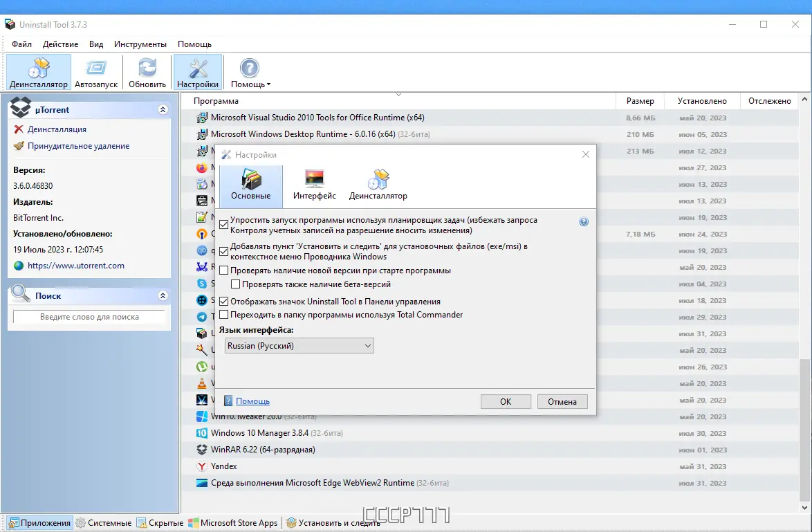Click the globe icon beside utorrent link
Screen dimensions: 812x532
(x=19, y=266)
